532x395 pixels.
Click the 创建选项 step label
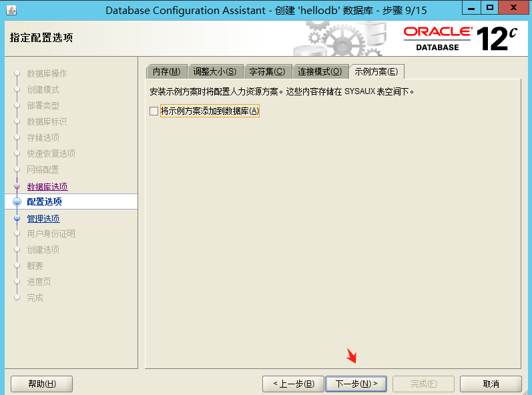(43, 250)
